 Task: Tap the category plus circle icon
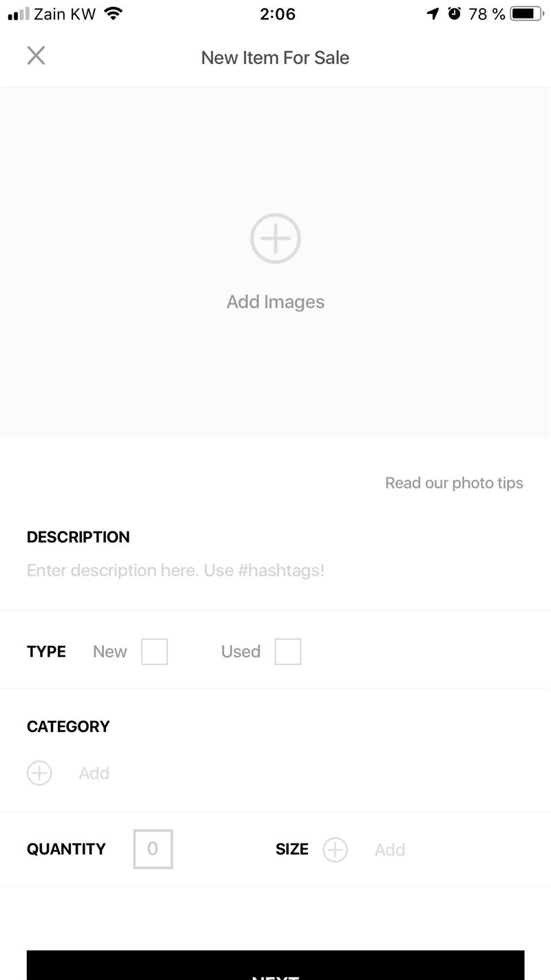39,773
